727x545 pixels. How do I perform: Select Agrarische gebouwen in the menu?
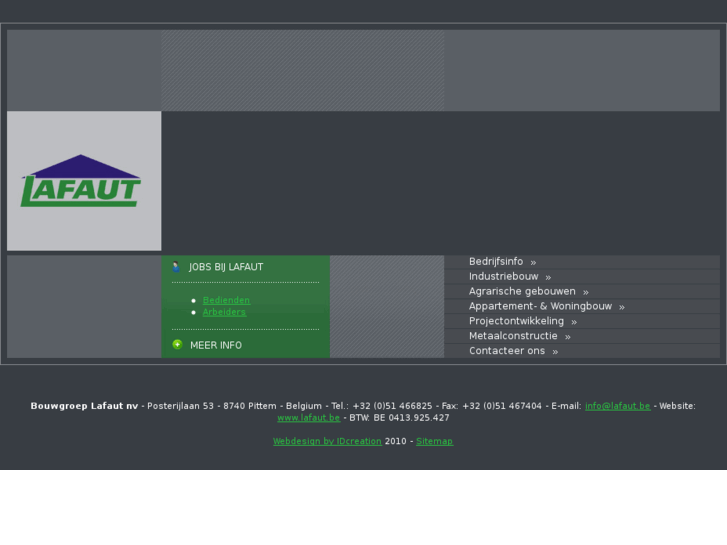click(x=522, y=291)
